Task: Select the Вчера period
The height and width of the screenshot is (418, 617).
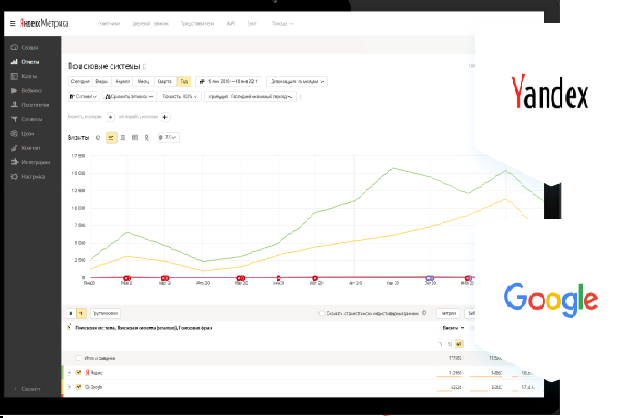Action: pos(102,81)
